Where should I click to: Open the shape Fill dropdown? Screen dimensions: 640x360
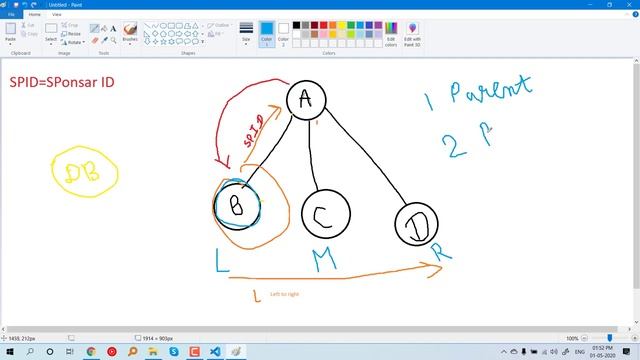click(x=216, y=34)
